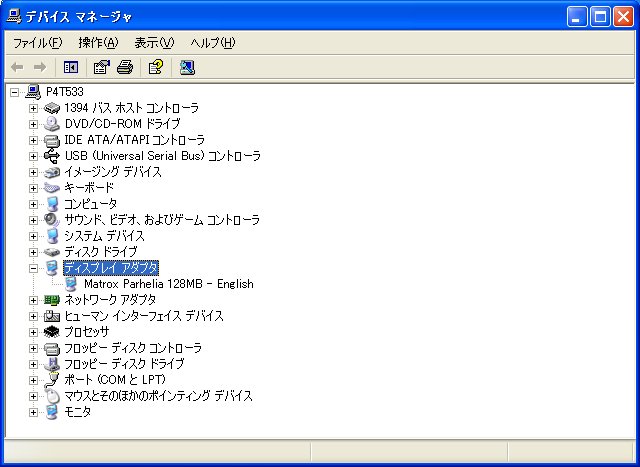This screenshot has width=640, height=467.
Task: Expand the DVD/CD-ROM ドライブ node
Action: [x=34, y=124]
